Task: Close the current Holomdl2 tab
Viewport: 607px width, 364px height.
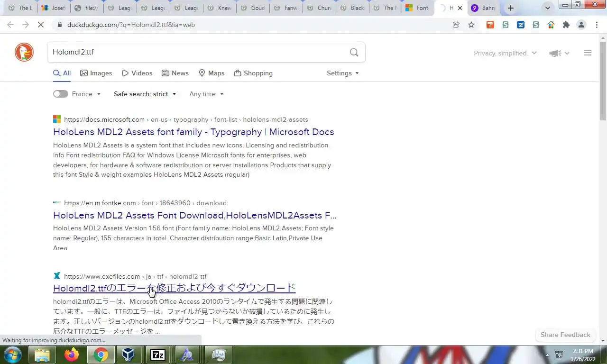Action: coord(460,8)
